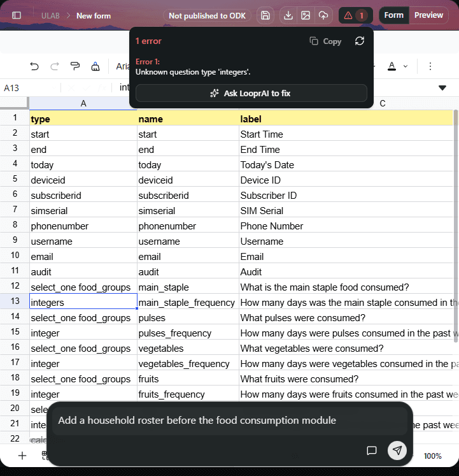Click the error warning indicator
Screen dimensions: 459x476
pyautogui.click(x=356, y=15)
